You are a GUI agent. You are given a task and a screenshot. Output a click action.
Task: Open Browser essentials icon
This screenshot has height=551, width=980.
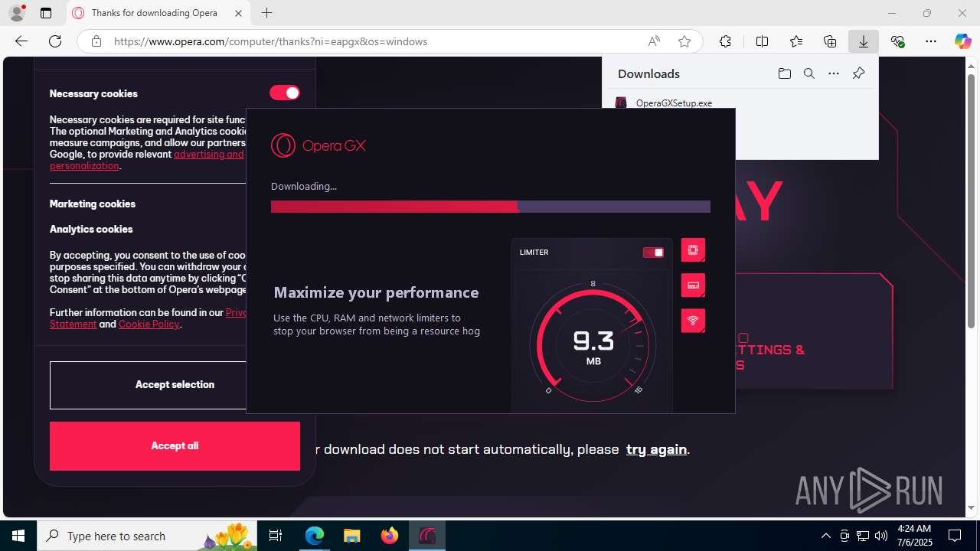coord(897,41)
